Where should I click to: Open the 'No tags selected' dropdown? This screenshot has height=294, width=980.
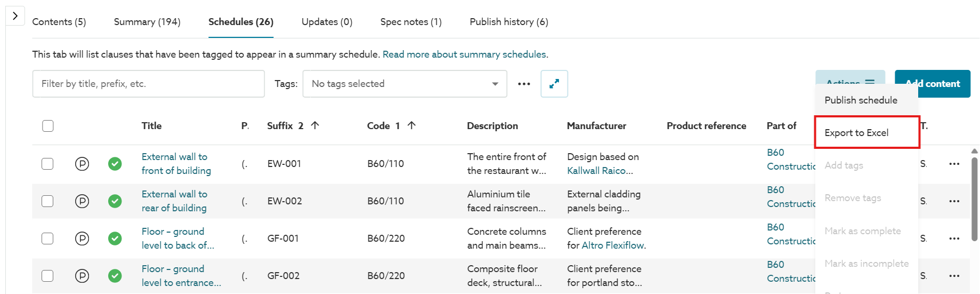(x=404, y=84)
